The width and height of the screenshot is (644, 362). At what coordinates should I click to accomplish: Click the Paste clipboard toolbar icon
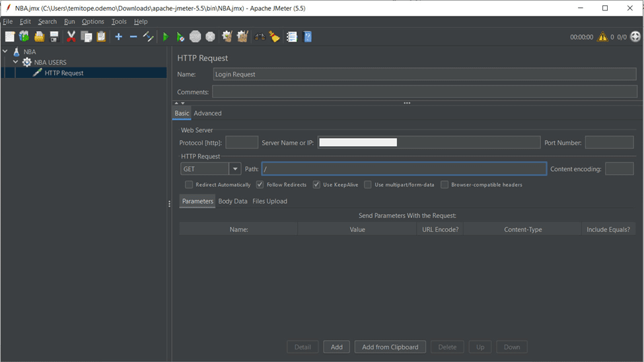point(101,37)
